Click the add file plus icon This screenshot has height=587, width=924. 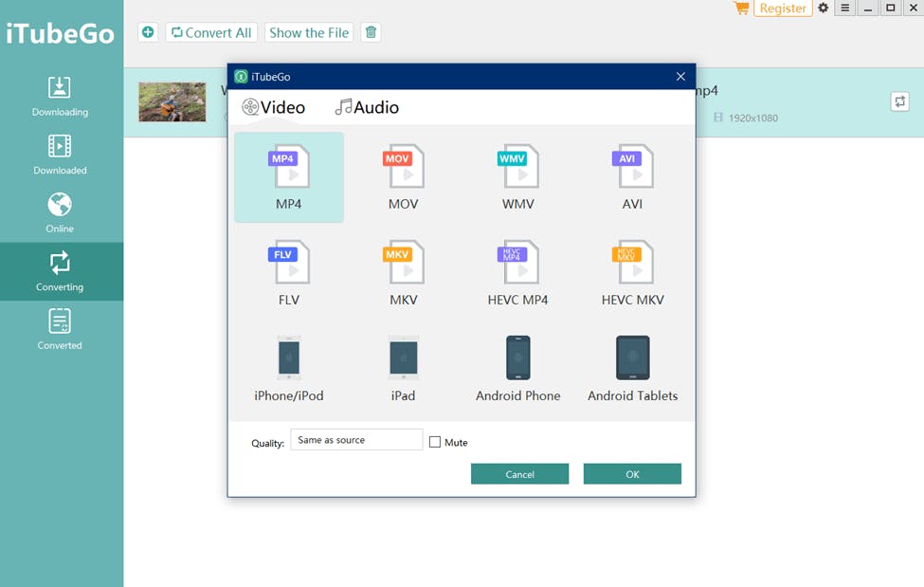coord(148,32)
